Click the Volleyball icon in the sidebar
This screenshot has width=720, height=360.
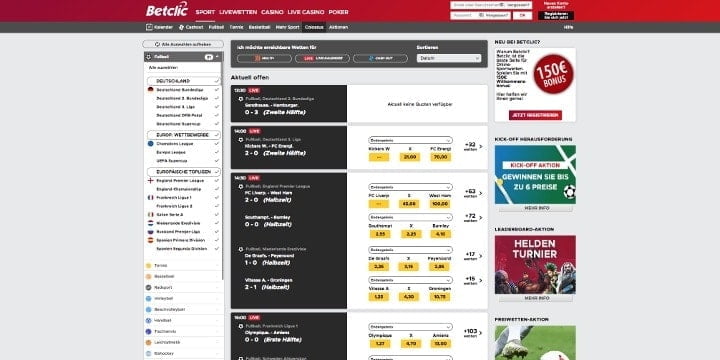point(148,298)
